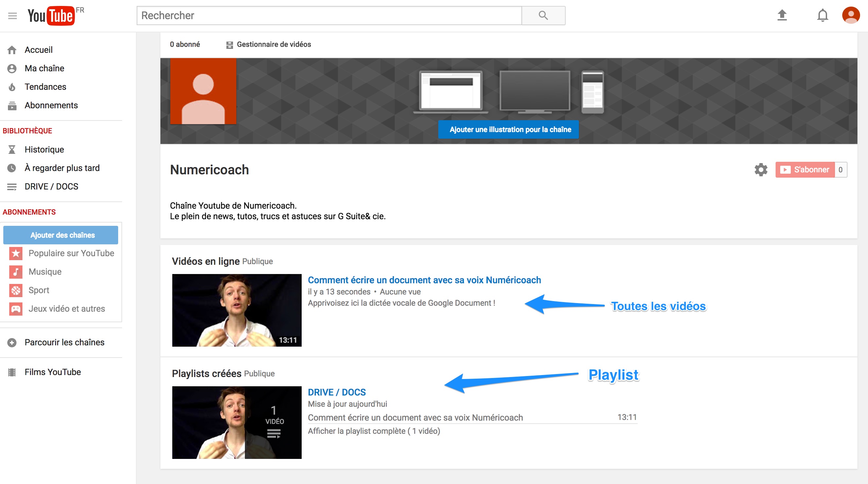Open Ma chaîne in the sidebar
This screenshot has height=484, width=868.
coord(45,68)
